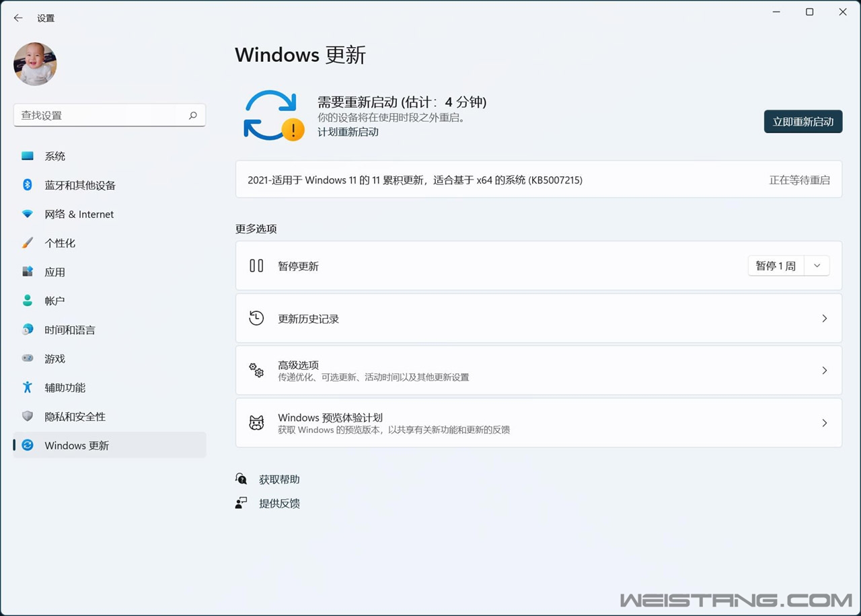861x616 pixels.
Task: Click the 立即重新启动 button
Action: (803, 122)
